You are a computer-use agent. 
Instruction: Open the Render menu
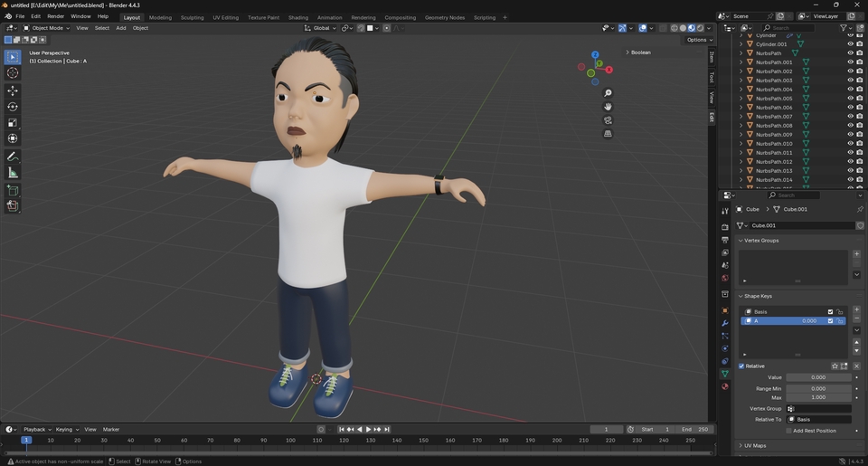(55, 16)
